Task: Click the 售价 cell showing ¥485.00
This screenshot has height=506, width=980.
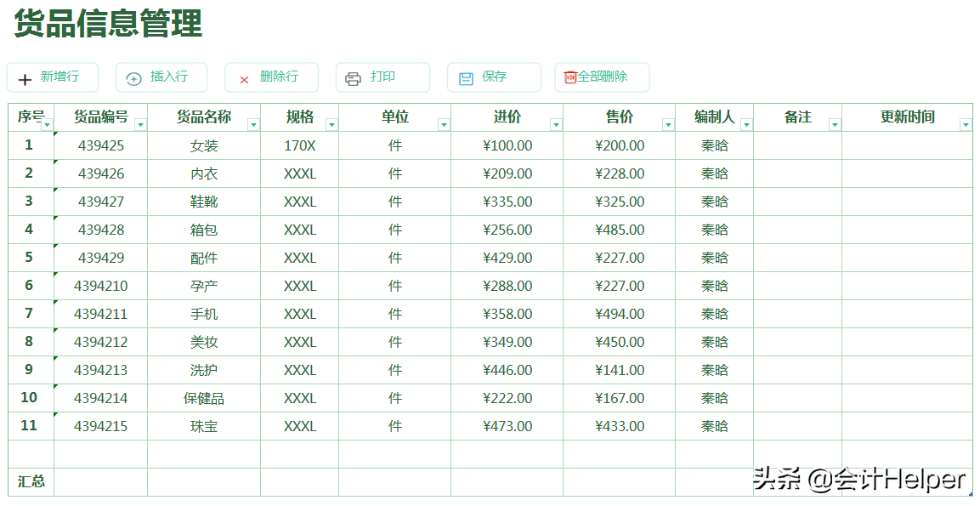Action: point(619,230)
